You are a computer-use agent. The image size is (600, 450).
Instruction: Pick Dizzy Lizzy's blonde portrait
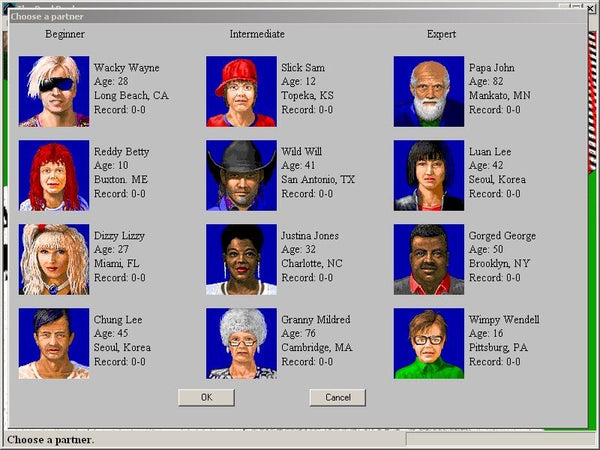[54, 259]
